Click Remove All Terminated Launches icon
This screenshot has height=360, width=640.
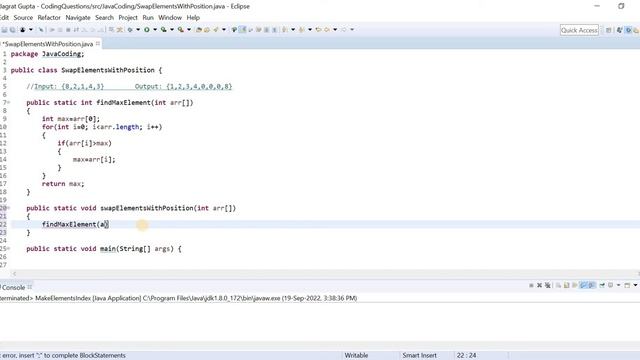[548, 285]
